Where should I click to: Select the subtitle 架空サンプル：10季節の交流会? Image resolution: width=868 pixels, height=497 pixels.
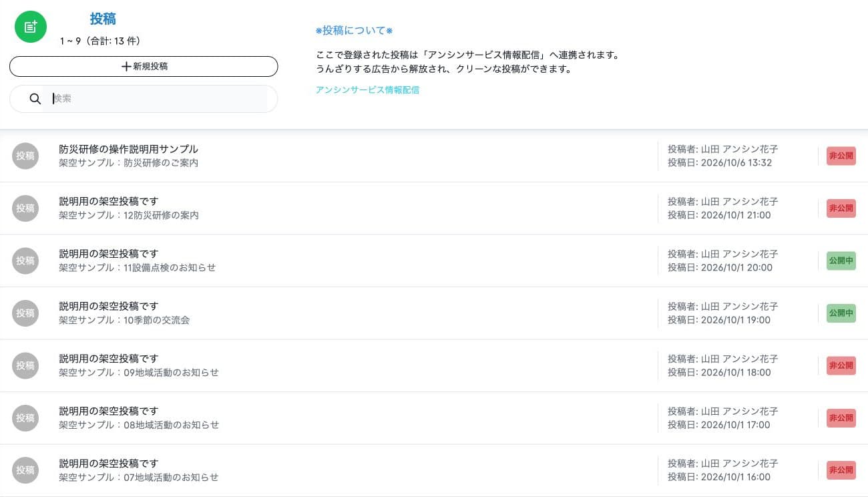coord(124,320)
